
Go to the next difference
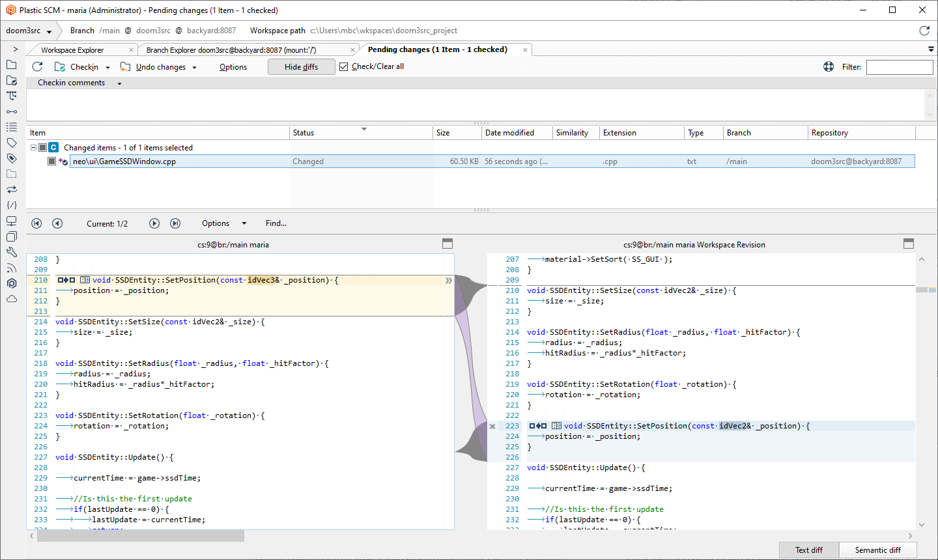click(x=154, y=223)
